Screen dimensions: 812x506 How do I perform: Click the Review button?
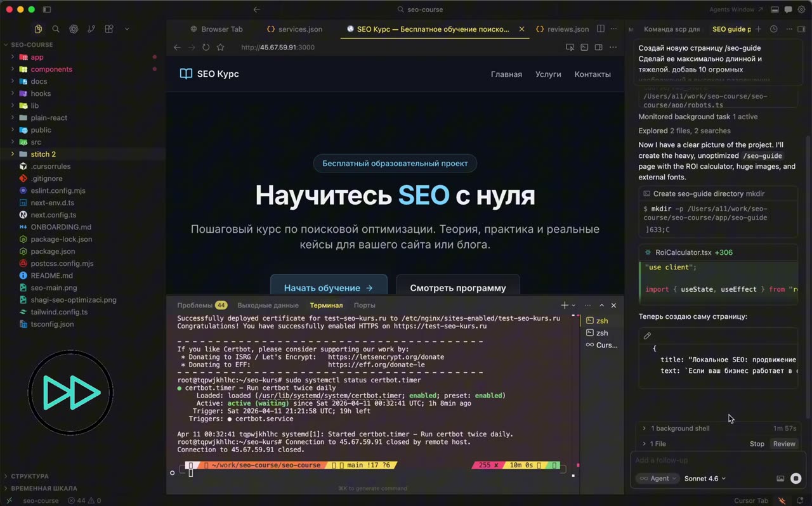click(784, 444)
